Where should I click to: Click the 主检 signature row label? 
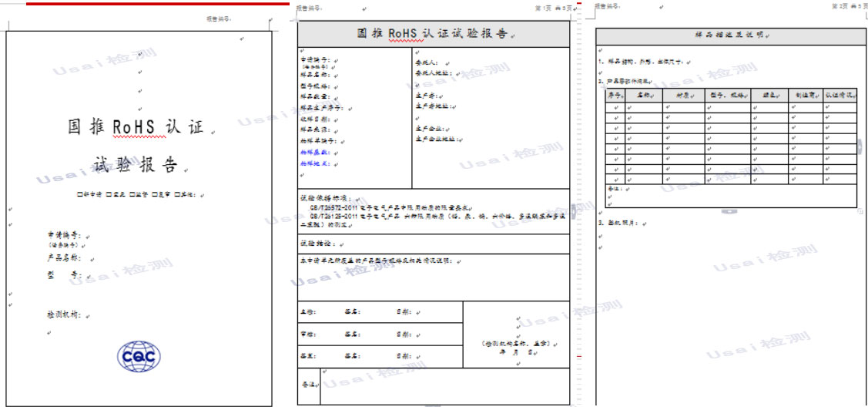click(x=308, y=311)
